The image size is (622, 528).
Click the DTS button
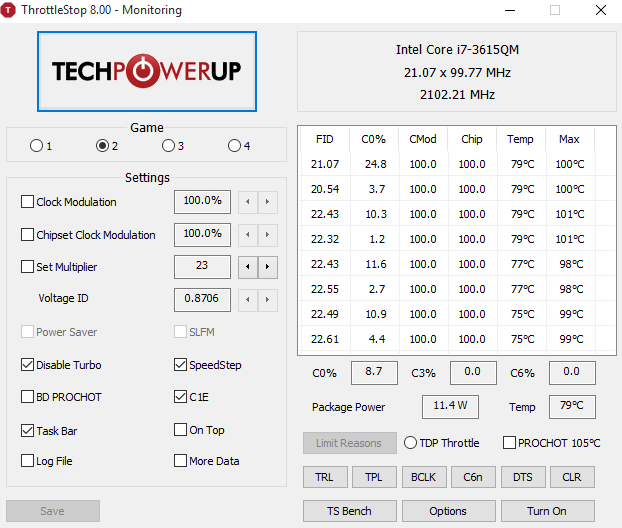point(523,477)
